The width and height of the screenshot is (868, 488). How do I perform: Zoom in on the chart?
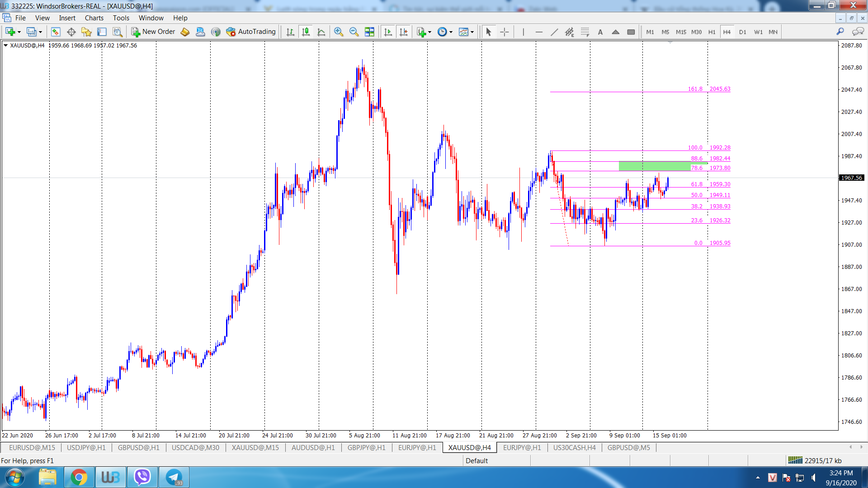pos(339,32)
